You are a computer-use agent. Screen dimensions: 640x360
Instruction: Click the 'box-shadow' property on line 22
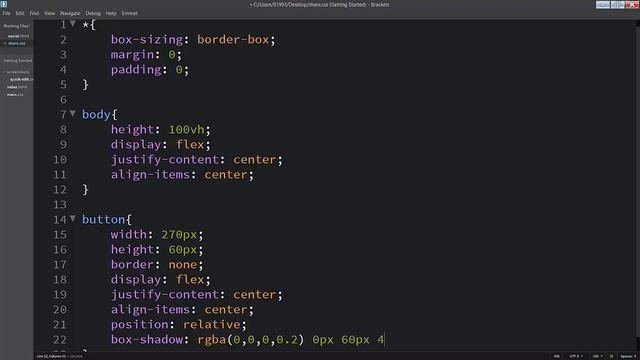(147, 340)
